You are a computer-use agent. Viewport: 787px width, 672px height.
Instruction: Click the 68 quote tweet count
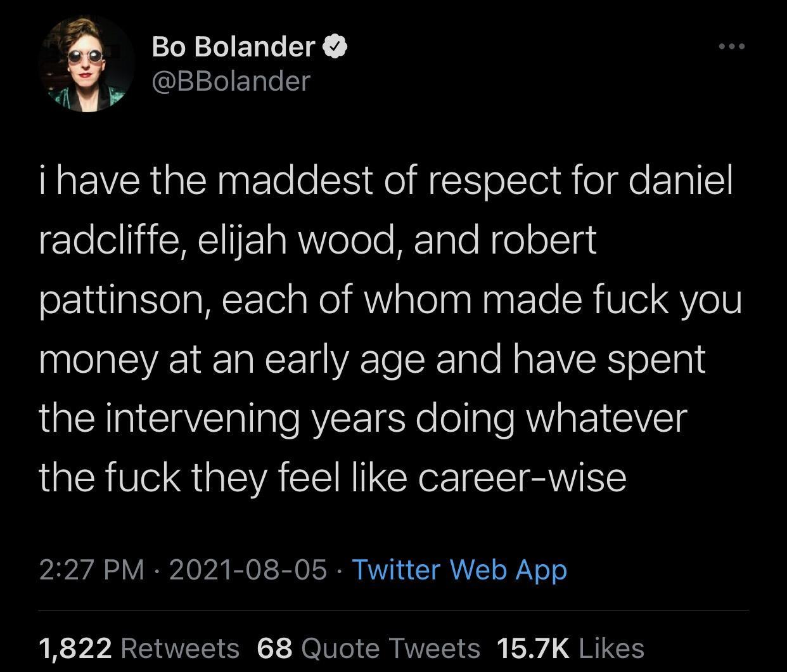pyautogui.click(x=274, y=648)
